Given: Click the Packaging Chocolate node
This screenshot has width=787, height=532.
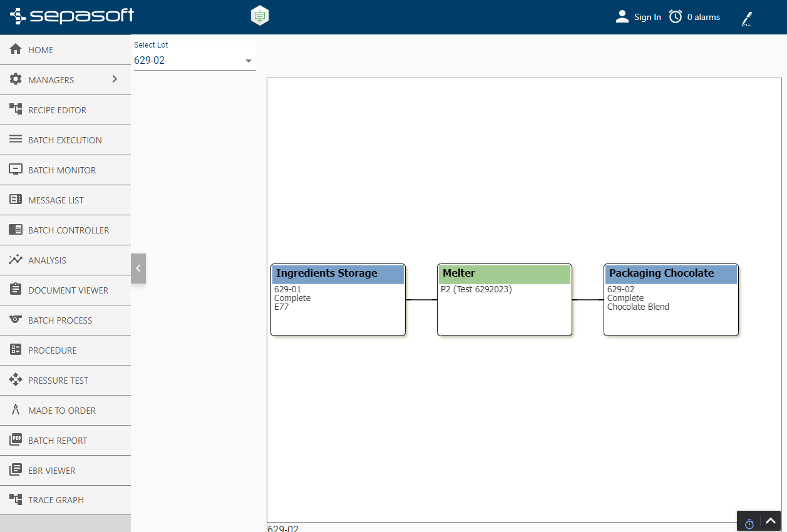Looking at the screenshot, I should [671, 300].
